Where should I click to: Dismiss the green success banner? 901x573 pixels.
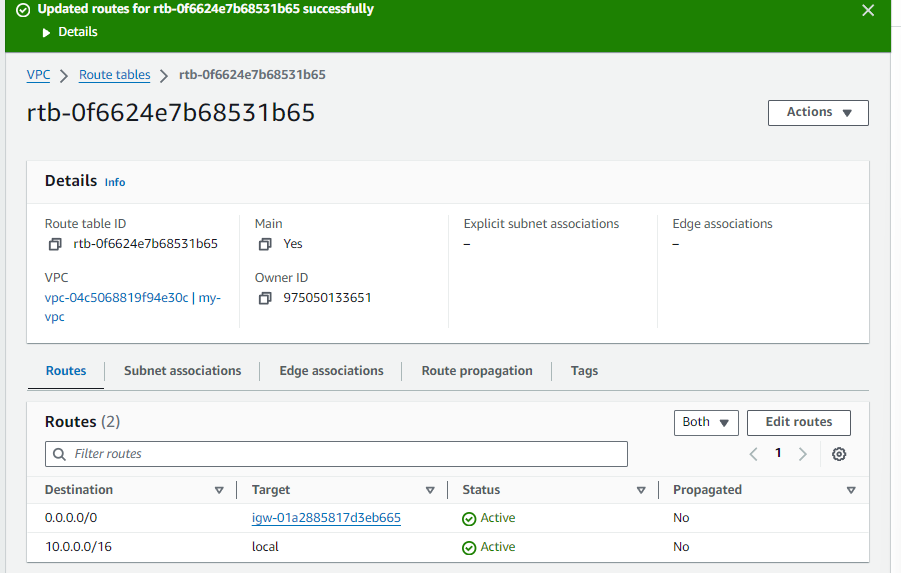pos(868,10)
